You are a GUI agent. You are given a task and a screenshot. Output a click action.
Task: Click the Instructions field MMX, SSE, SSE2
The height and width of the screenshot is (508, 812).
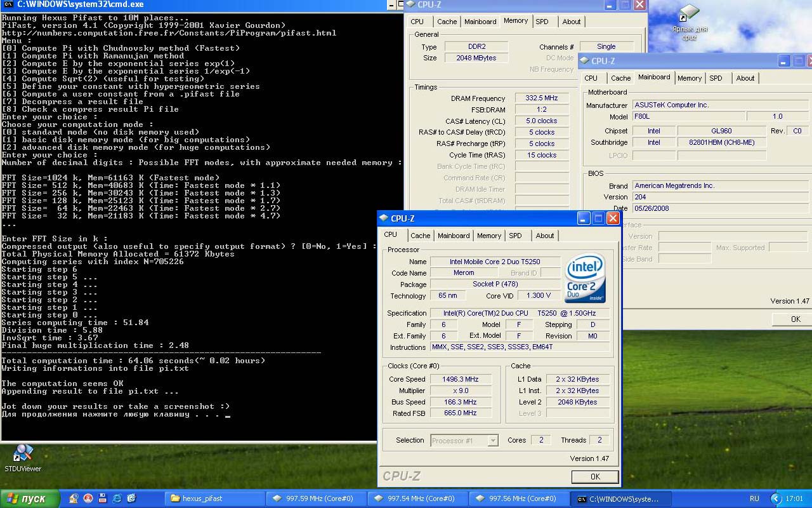520,347
